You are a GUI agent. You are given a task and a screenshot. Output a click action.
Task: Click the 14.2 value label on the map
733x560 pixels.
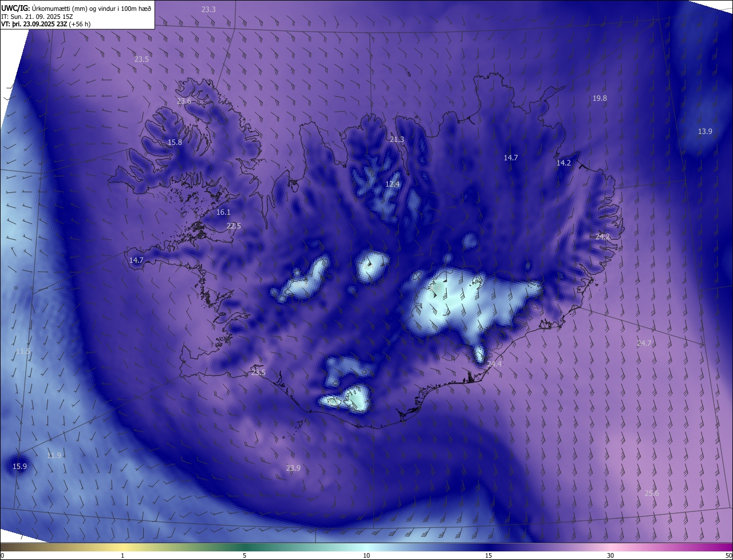pyautogui.click(x=564, y=163)
